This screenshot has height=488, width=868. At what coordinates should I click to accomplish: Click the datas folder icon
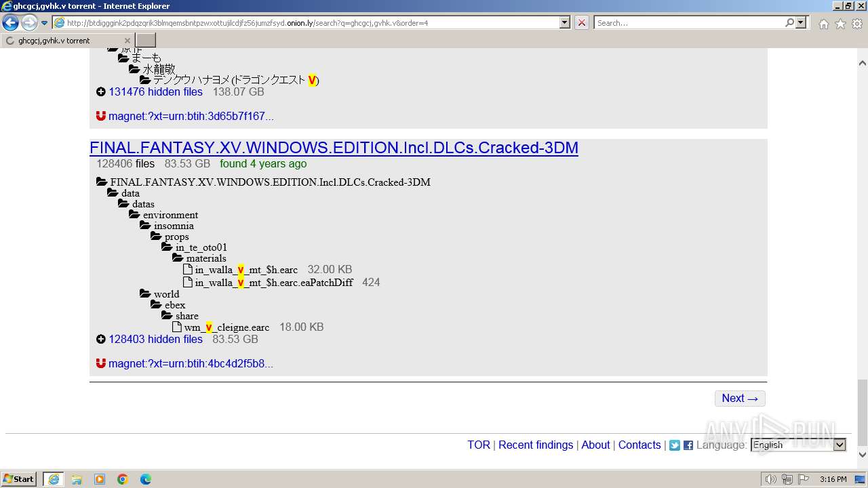click(x=123, y=203)
